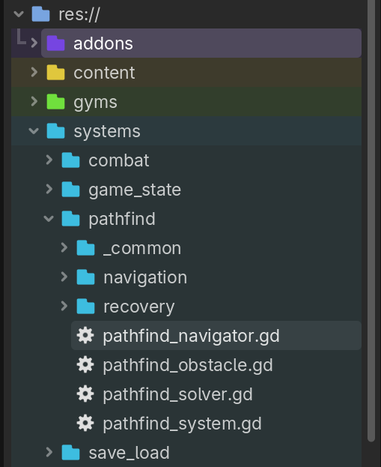
Task: Expand the gyms folder chevron
Action: click(34, 102)
